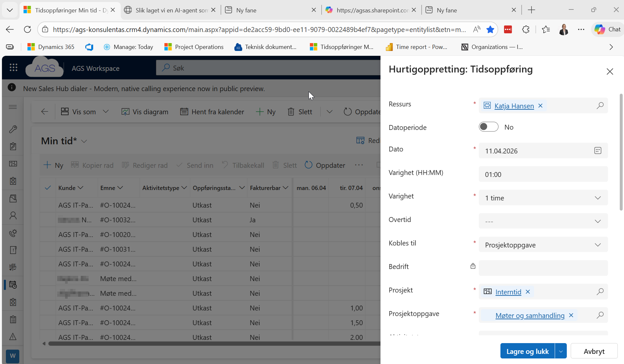Click the Hent fra kalender button

coord(212,112)
